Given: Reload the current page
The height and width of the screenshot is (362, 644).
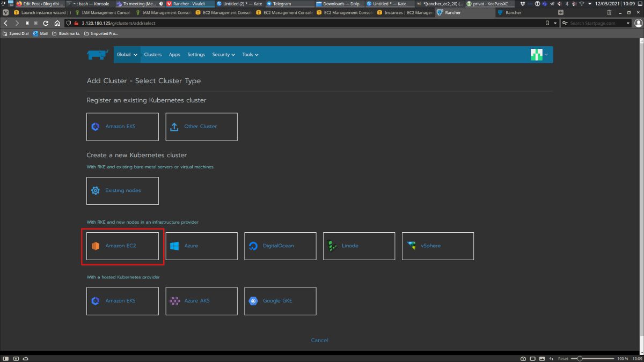Looking at the screenshot, I should click(46, 23).
